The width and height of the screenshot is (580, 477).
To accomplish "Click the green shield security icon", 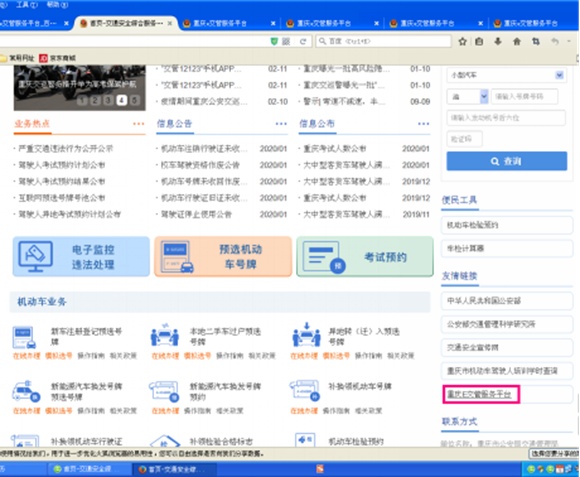I will click(274, 41).
